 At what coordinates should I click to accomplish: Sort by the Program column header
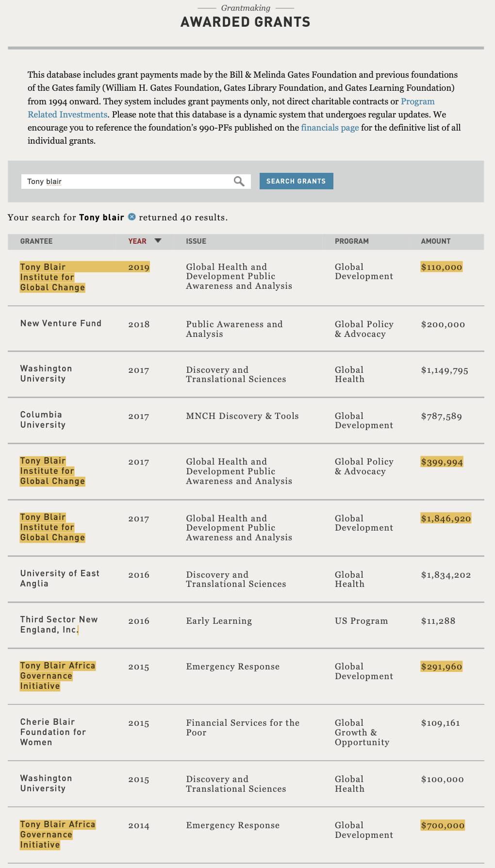[x=352, y=241]
